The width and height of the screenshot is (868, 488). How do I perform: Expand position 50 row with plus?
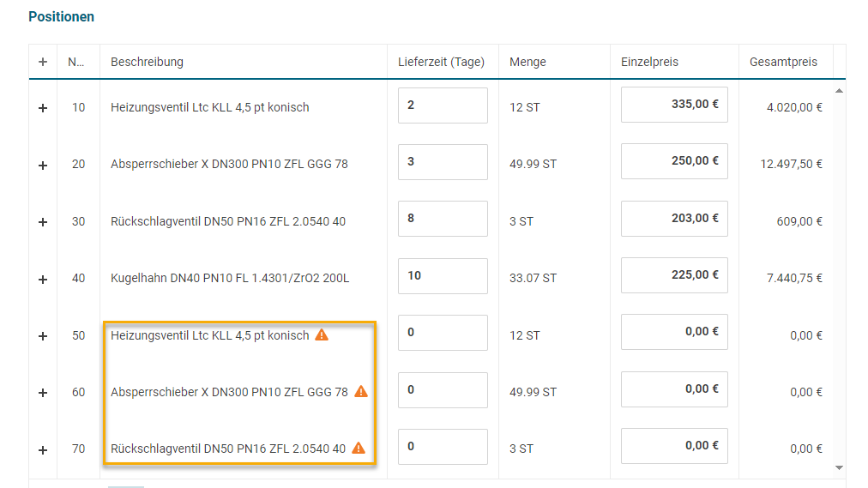tap(43, 336)
